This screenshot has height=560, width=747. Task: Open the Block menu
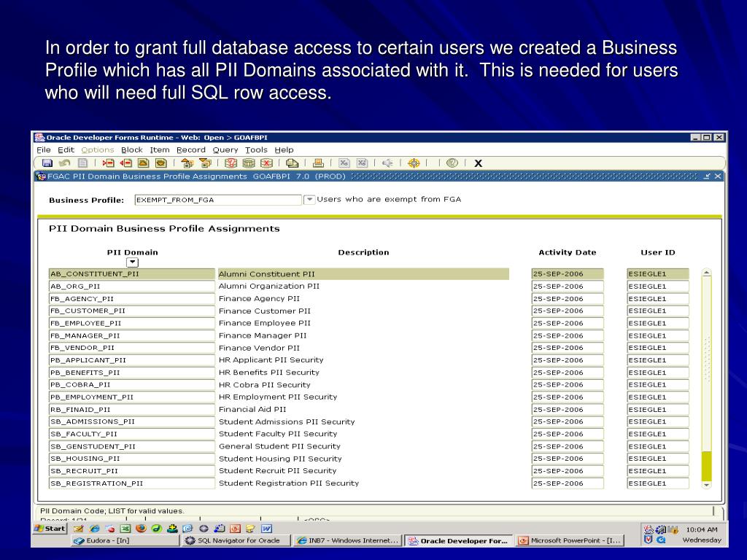tap(132, 149)
